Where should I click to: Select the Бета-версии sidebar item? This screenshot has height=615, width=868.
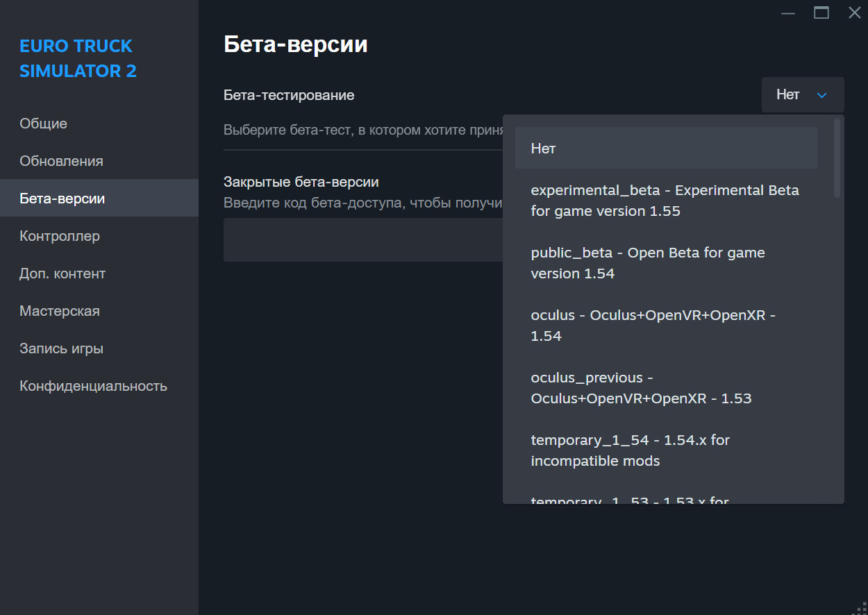click(x=62, y=199)
